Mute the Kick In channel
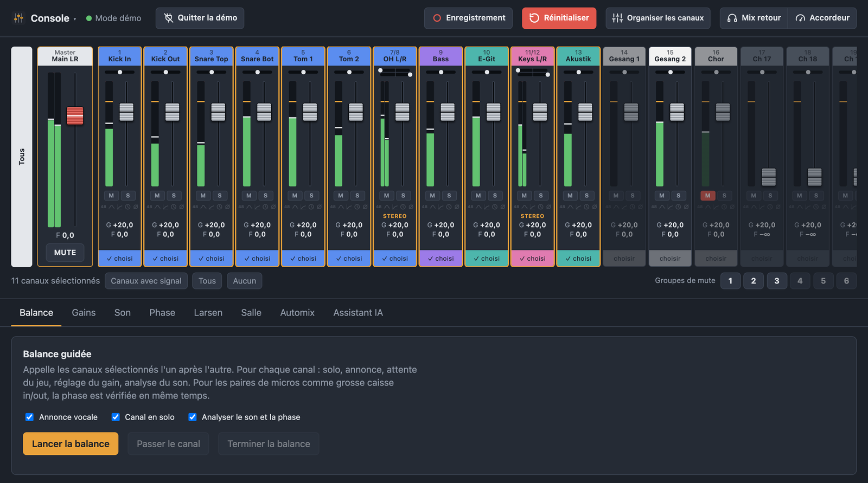Image resolution: width=868 pixels, height=483 pixels. [111, 196]
